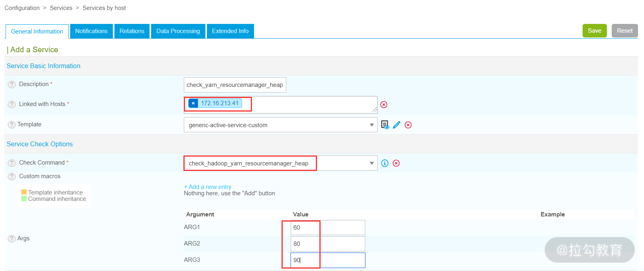Viewport: 644px width, 271px height.
Task: Remove host 172.16.213.41 with its x icon
Action: [193, 103]
